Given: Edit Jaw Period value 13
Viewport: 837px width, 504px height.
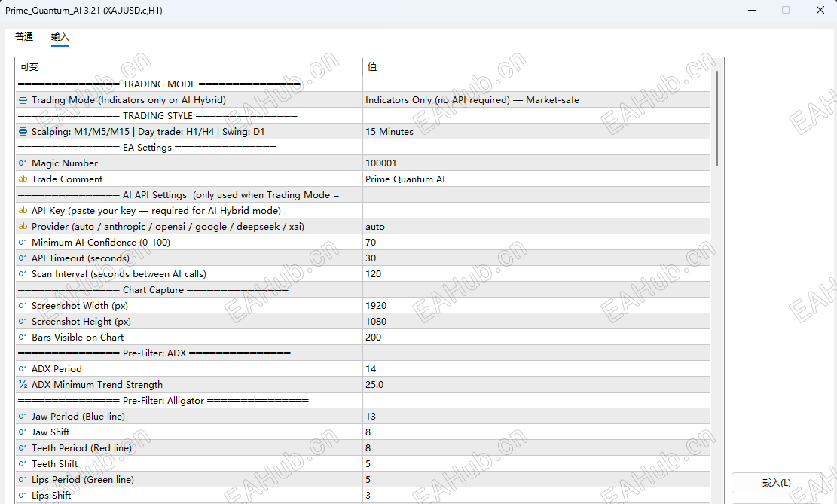Looking at the screenshot, I should coord(536,417).
